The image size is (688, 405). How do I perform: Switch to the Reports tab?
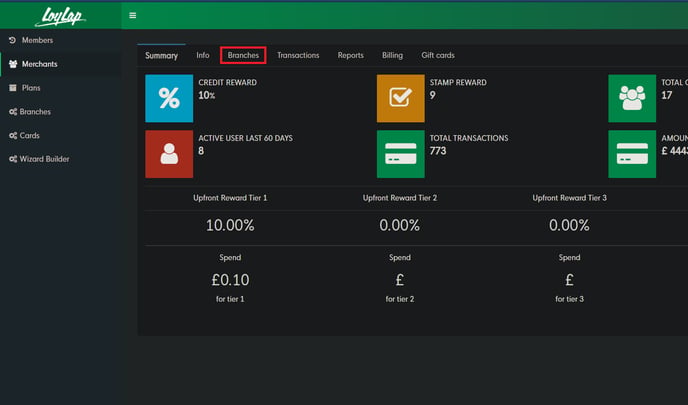click(x=351, y=55)
